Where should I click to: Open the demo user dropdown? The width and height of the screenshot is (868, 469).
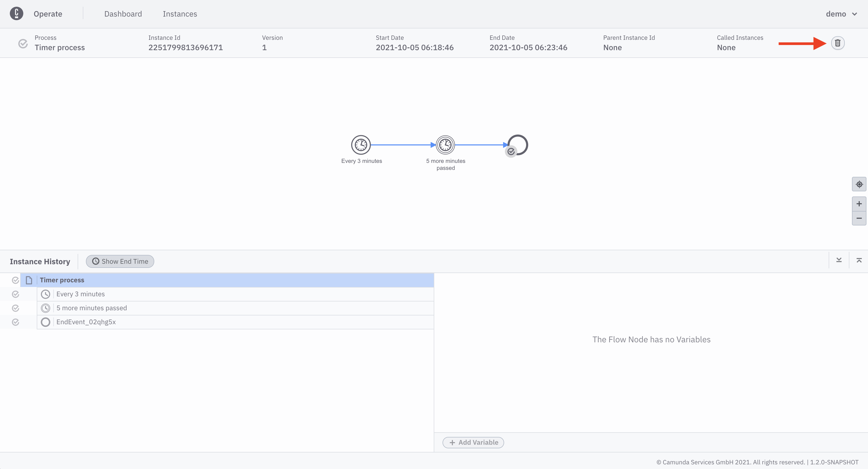pyautogui.click(x=841, y=14)
